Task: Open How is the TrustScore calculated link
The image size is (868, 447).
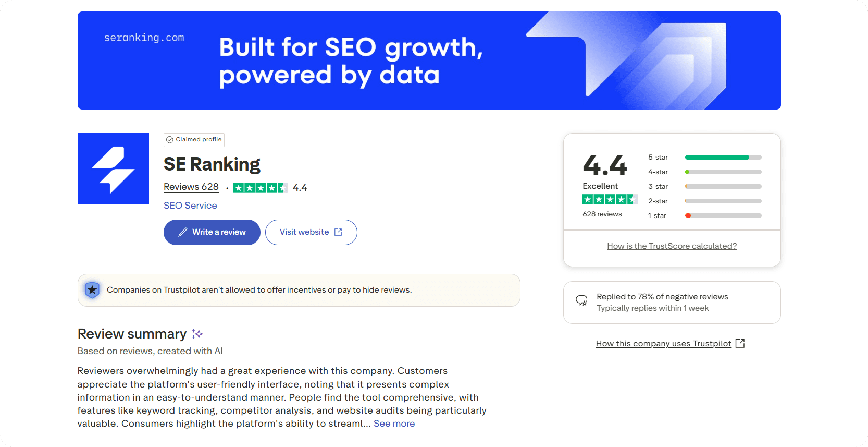Action: pyautogui.click(x=672, y=246)
